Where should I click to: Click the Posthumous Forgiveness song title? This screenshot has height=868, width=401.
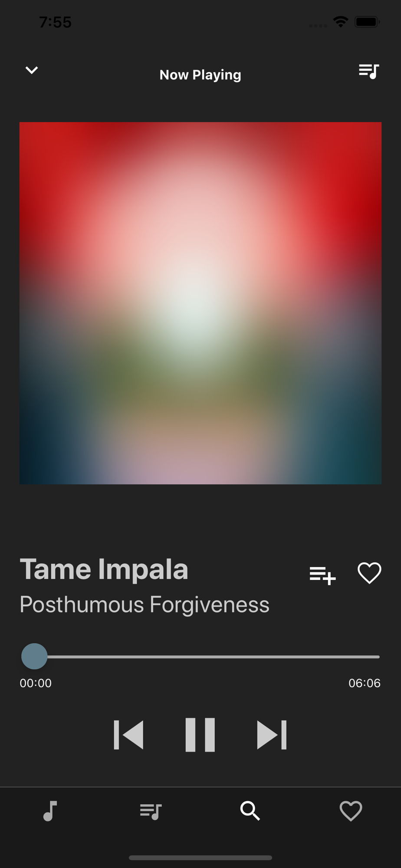coord(145,605)
